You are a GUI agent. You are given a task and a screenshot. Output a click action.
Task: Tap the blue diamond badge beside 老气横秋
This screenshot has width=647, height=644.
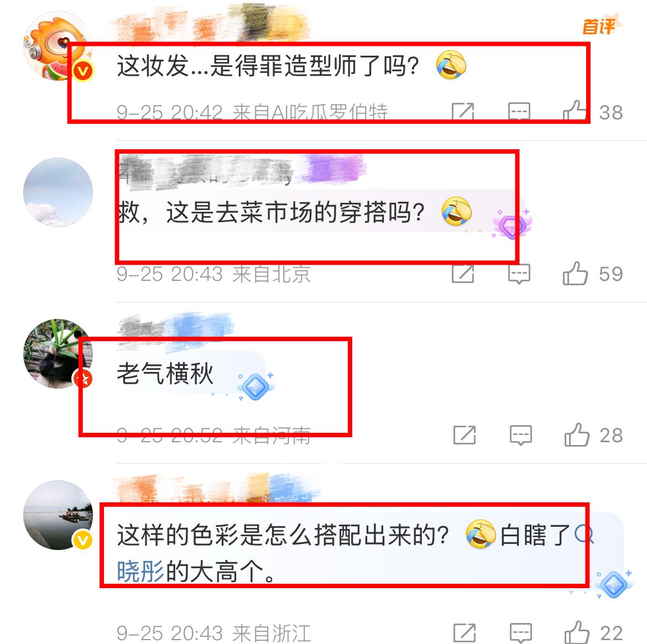(255, 386)
